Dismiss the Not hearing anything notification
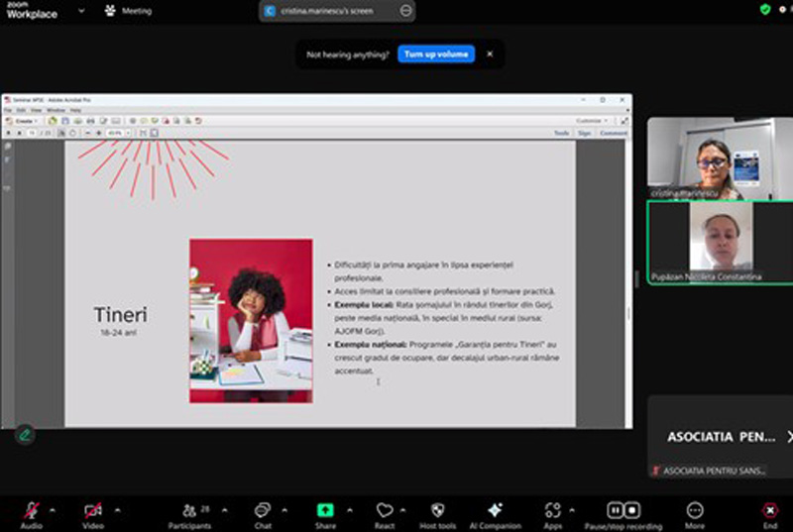 coord(489,54)
